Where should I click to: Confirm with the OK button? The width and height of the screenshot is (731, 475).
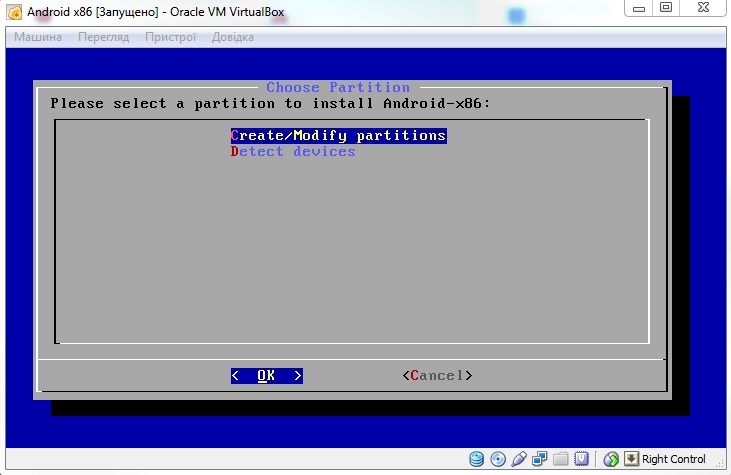[267, 376]
